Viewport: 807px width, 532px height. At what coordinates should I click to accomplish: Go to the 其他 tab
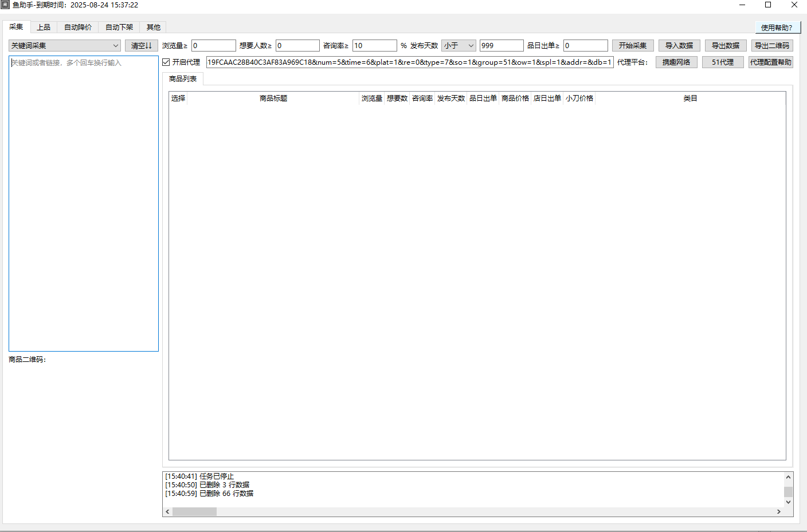coord(153,27)
